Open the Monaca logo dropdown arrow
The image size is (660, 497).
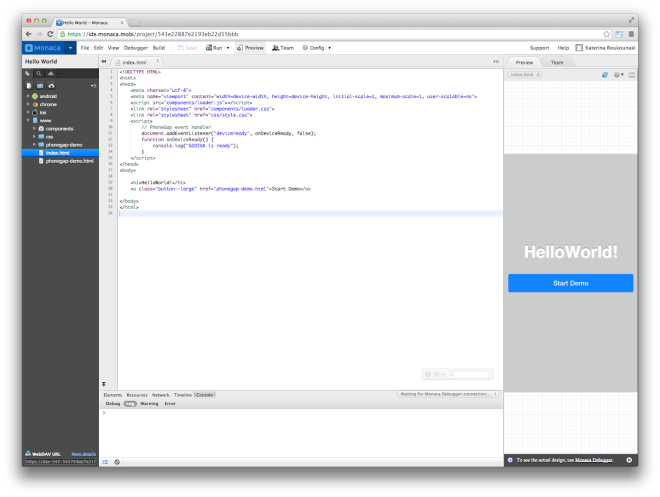click(x=70, y=48)
